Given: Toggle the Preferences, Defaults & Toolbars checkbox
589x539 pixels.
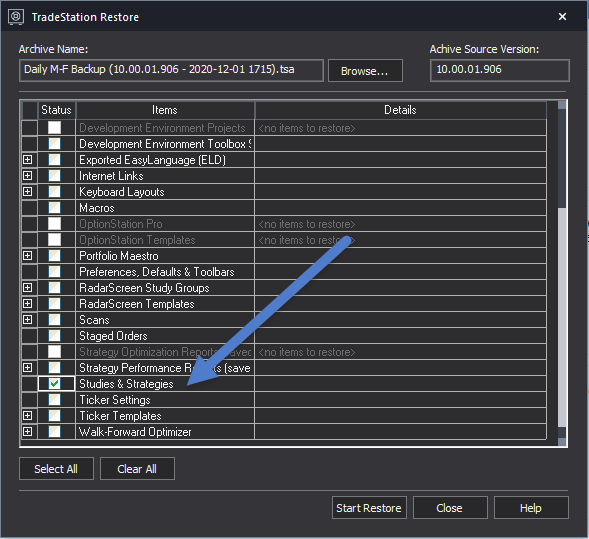Looking at the screenshot, I should pos(54,272).
